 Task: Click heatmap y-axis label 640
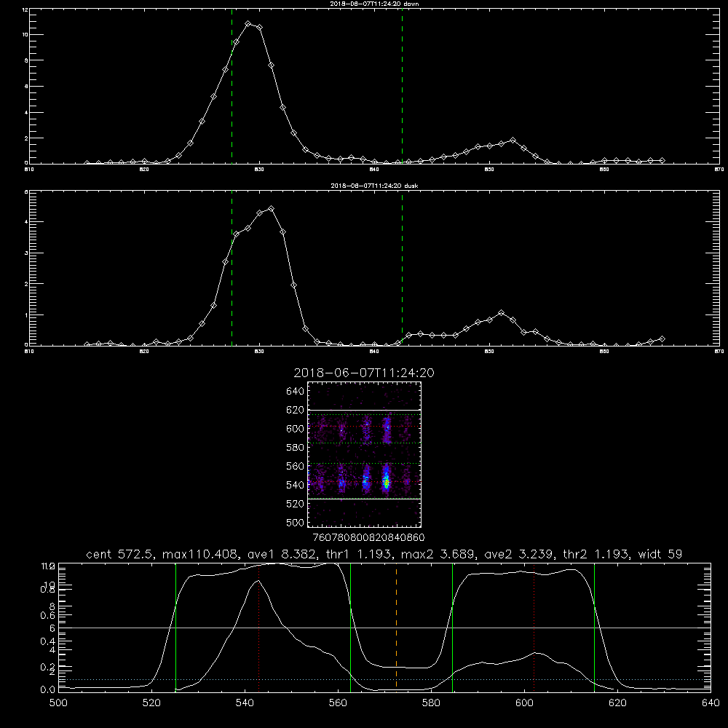(x=295, y=392)
